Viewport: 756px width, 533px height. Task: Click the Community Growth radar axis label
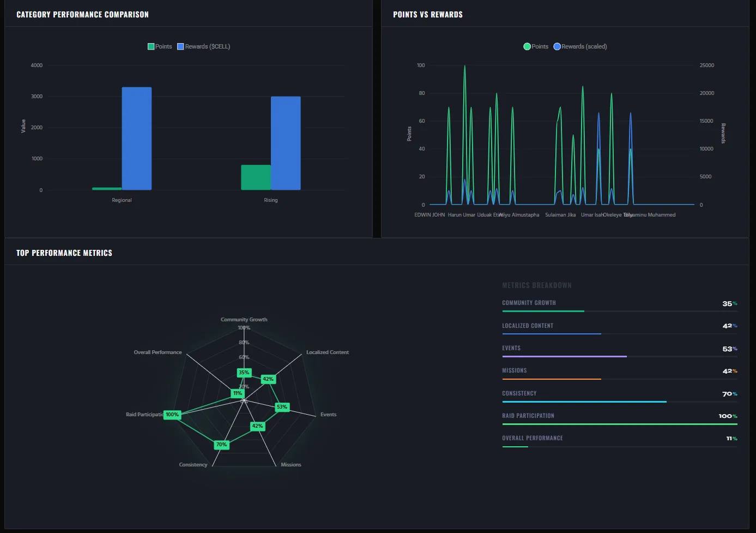[x=244, y=320]
